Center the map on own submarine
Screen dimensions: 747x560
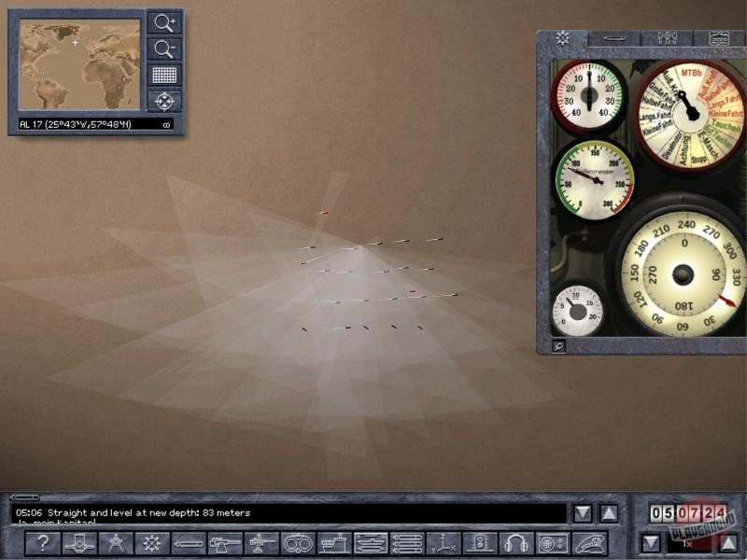coord(164,100)
